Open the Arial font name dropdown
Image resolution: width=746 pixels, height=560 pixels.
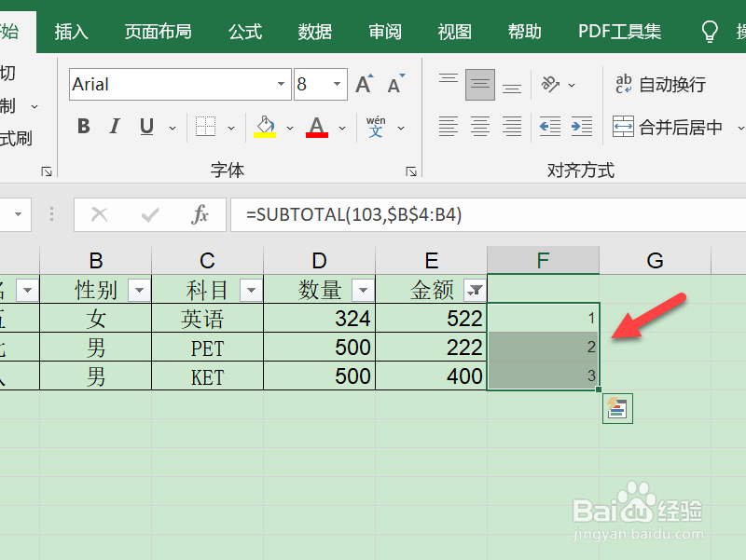pyautogui.click(x=283, y=84)
